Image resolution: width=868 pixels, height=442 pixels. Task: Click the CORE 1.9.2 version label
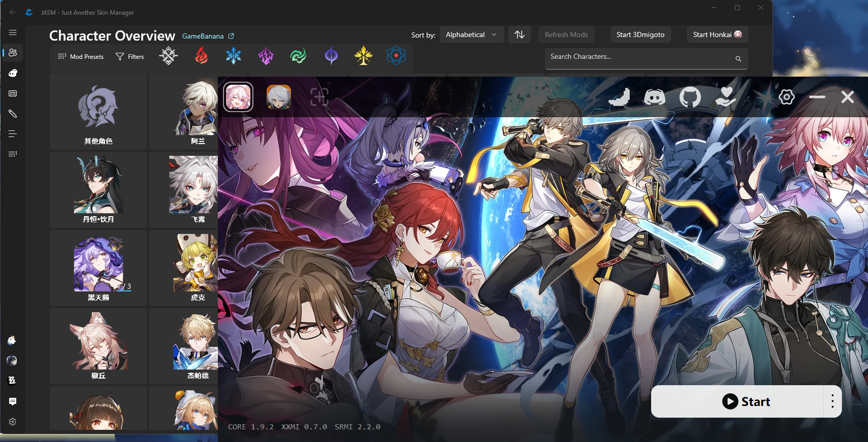[x=251, y=427]
